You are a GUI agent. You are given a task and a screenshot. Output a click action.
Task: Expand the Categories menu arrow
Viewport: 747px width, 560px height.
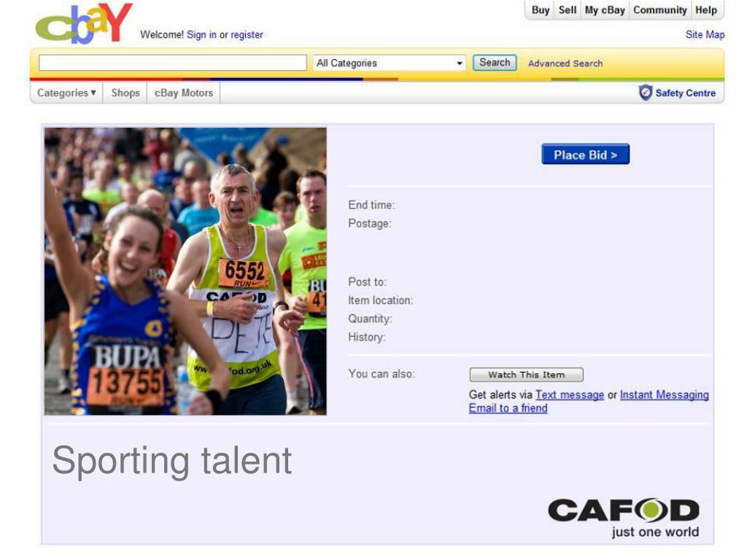click(x=93, y=93)
